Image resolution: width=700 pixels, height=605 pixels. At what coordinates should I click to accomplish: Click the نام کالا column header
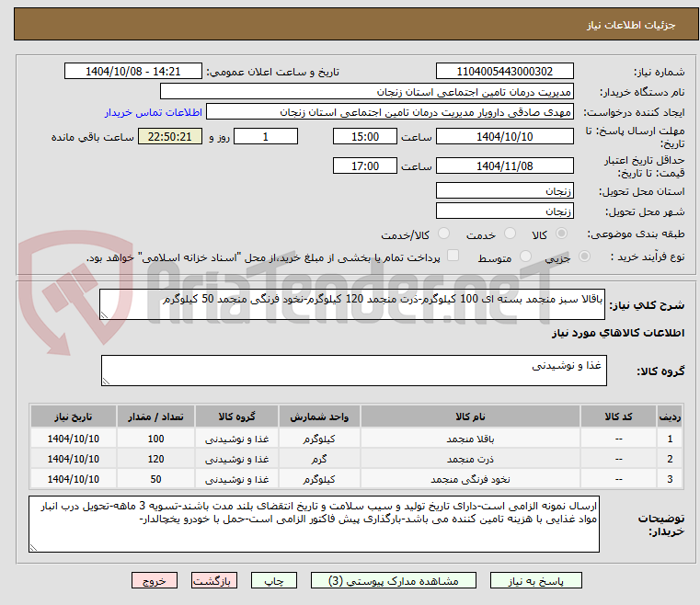[x=470, y=417]
